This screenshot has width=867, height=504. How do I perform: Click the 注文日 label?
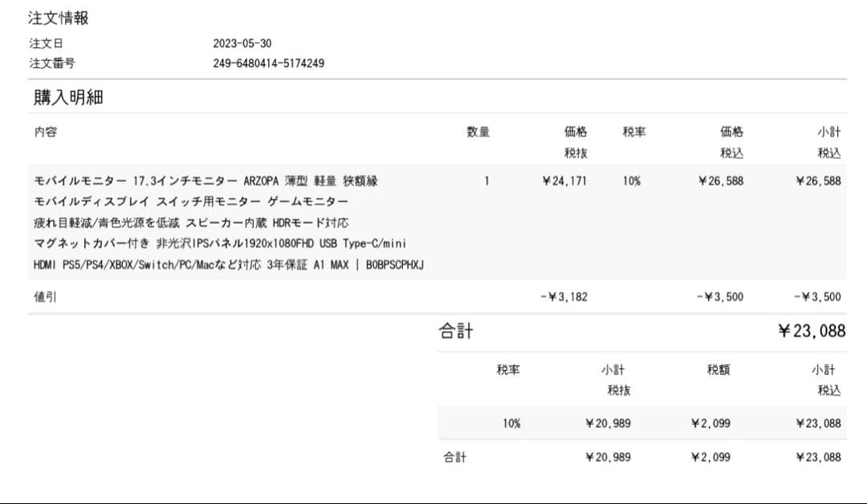tap(46, 43)
